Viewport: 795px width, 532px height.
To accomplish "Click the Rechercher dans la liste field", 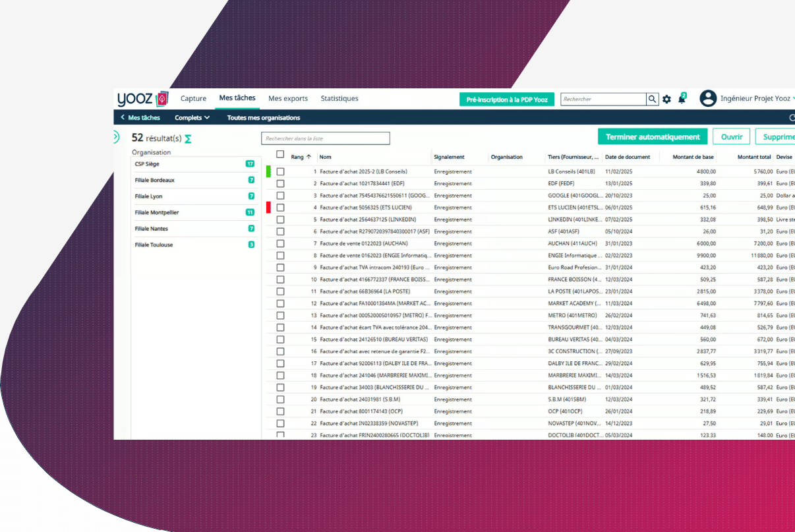I will pyautogui.click(x=326, y=138).
